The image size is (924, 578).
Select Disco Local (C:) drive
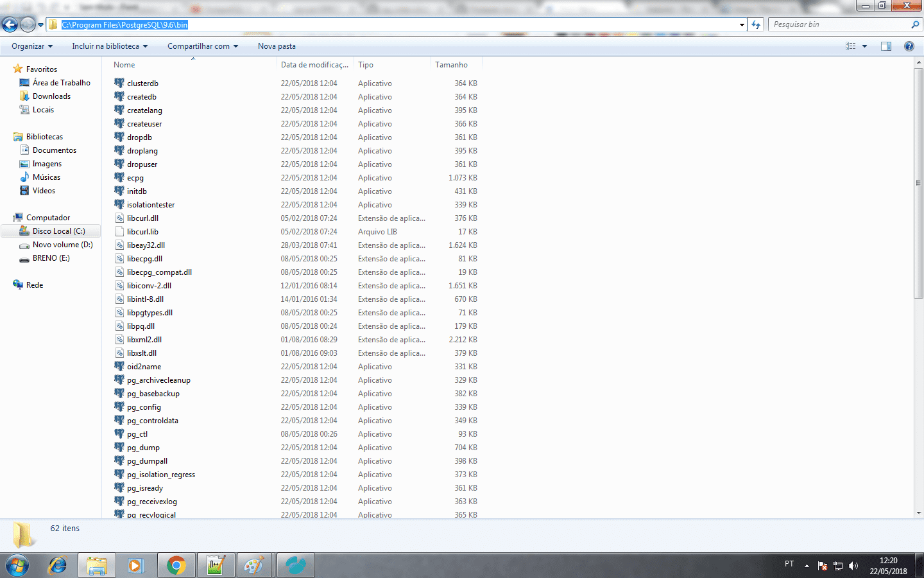click(58, 231)
